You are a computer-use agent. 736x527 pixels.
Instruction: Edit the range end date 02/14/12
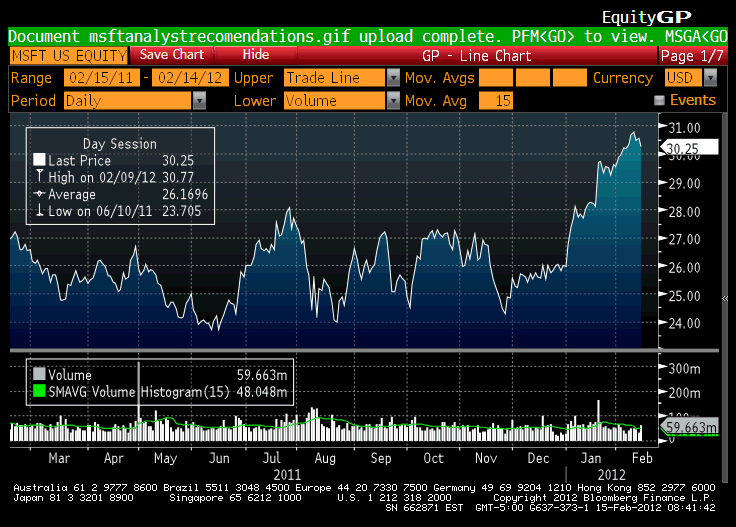pyautogui.click(x=190, y=77)
